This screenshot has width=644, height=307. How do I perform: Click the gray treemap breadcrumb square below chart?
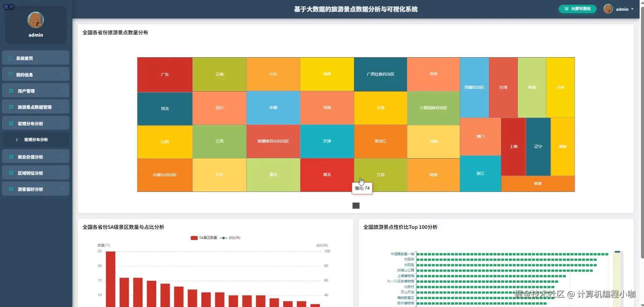(x=356, y=206)
